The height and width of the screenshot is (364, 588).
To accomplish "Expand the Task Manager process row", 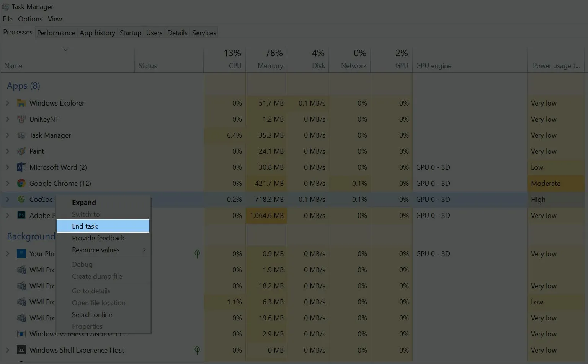I will tap(7, 135).
